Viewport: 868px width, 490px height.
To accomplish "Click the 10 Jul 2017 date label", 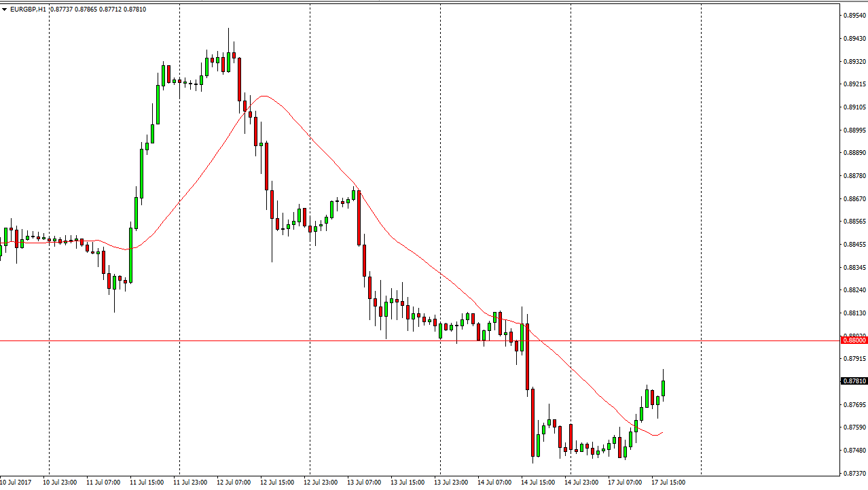I will pyautogui.click(x=16, y=483).
